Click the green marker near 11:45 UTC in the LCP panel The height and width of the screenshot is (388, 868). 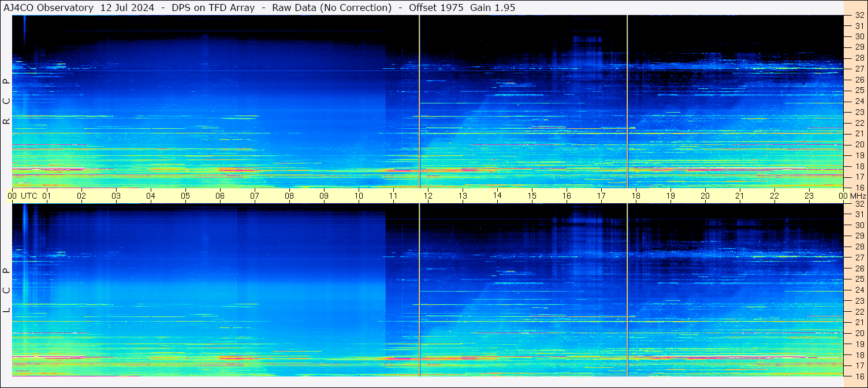pyautogui.click(x=419, y=290)
